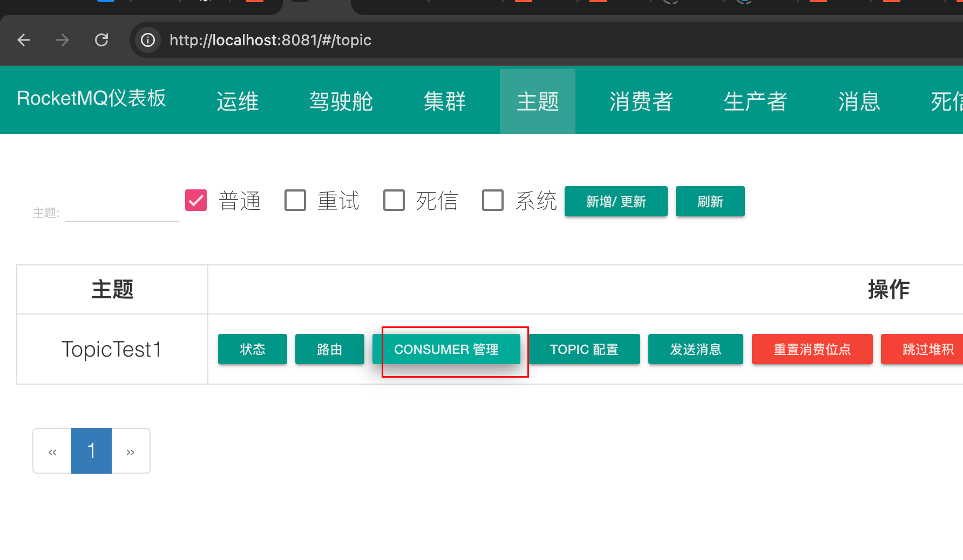Switch to the 消费者 tab

tap(641, 101)
